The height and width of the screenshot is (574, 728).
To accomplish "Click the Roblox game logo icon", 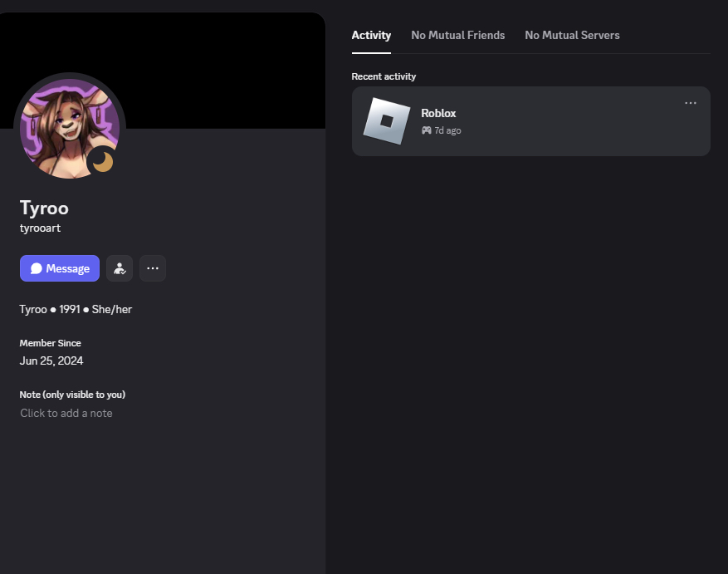I will [386, 121].
